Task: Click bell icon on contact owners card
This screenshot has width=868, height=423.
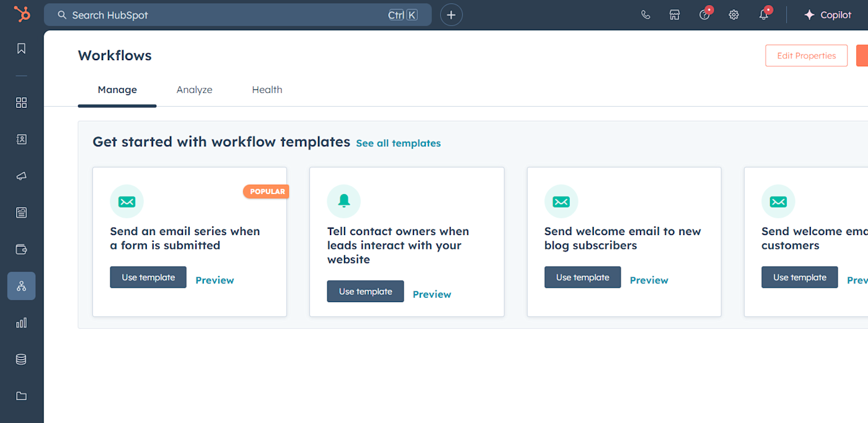Action: [x=343, y=202]
